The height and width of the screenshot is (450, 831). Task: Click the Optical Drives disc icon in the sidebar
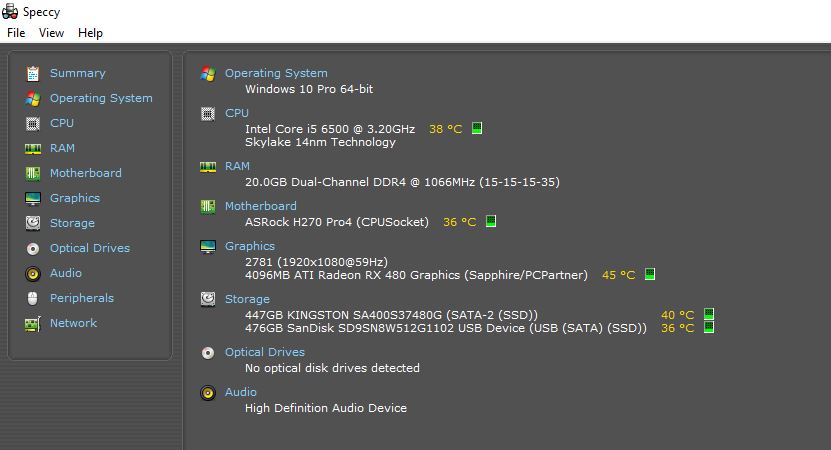(33, 248)
